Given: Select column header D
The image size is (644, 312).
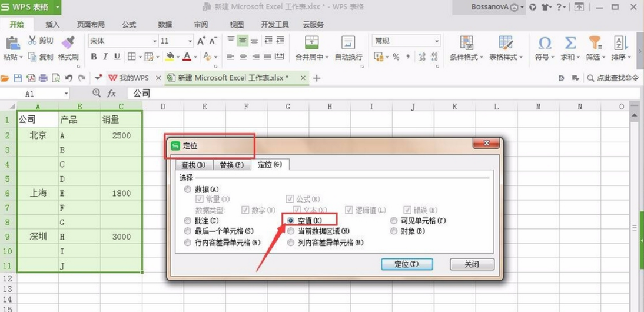Looking at the screenshot, I should [163, 107].
